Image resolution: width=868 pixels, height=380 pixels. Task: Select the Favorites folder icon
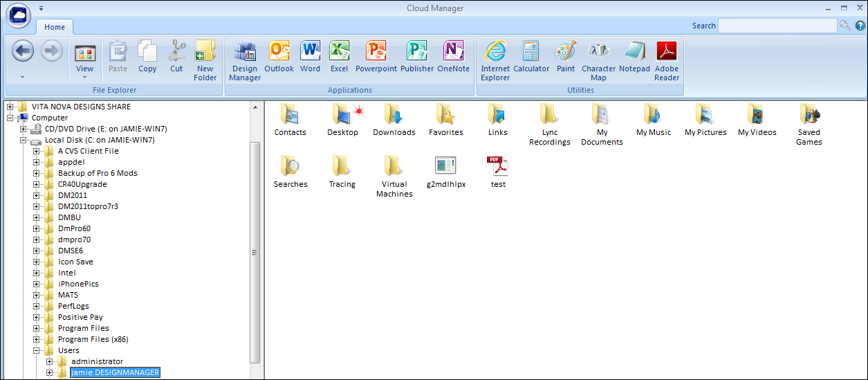(446, 120)
